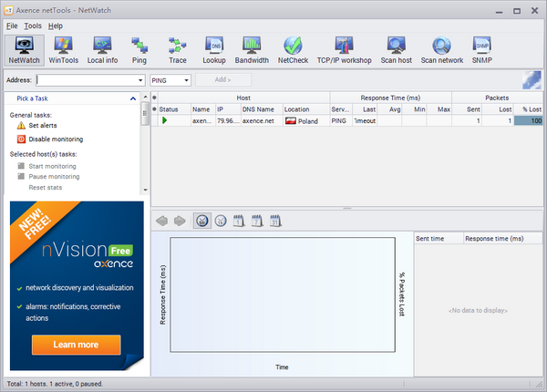Open the NetCheck tool
Image resolution: width=547 pixels, height=392 pixels.
point(293,50)
